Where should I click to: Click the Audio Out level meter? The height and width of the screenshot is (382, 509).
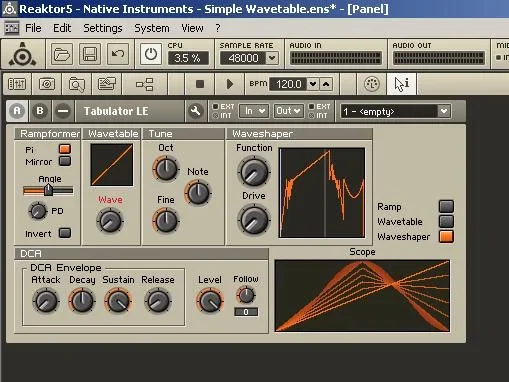(438, 58)
